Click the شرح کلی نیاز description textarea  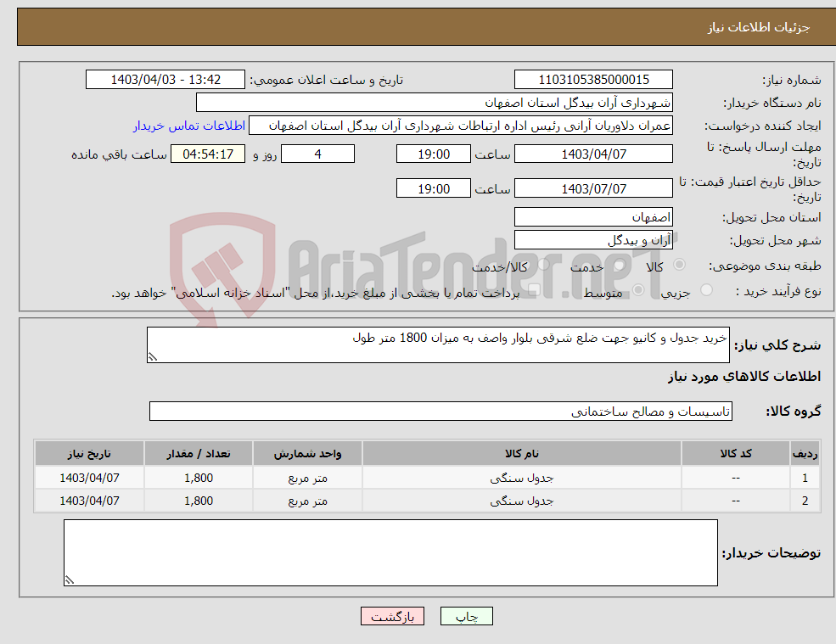[438, 345]
